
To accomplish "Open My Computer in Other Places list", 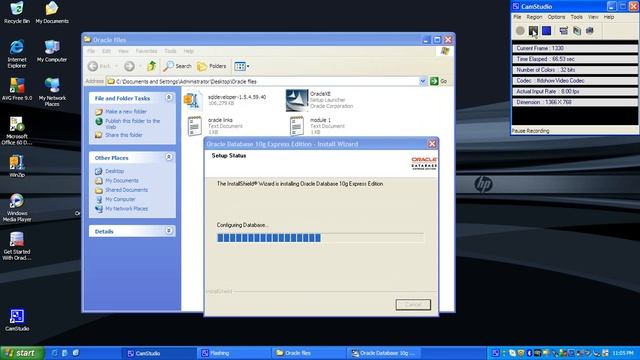I will [120, 199].
